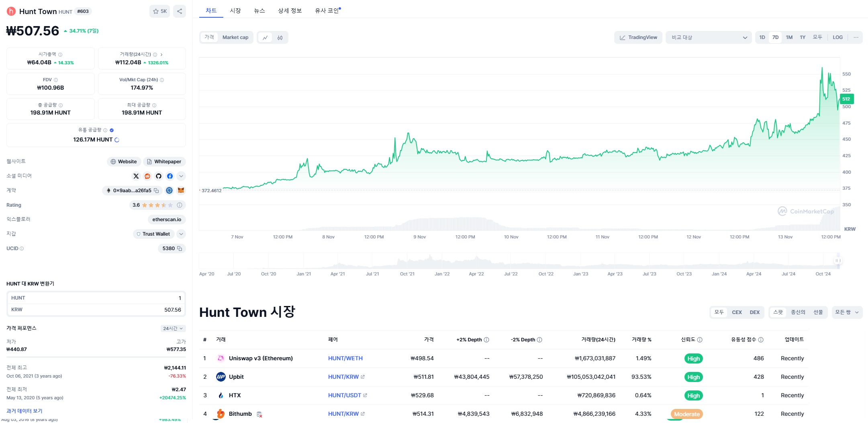Add Hunt Town to watchlist via star

click(x=160, y=11)
